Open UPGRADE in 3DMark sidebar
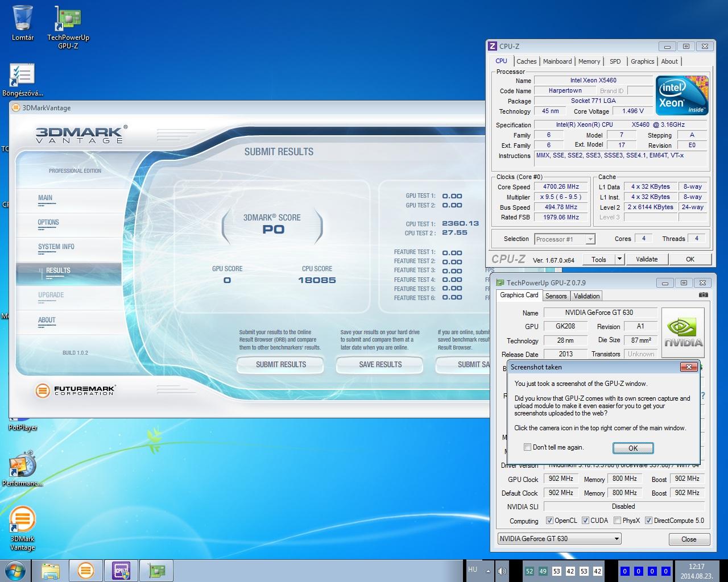This screenshot has width=728, height=582. [x=51, y=296]
